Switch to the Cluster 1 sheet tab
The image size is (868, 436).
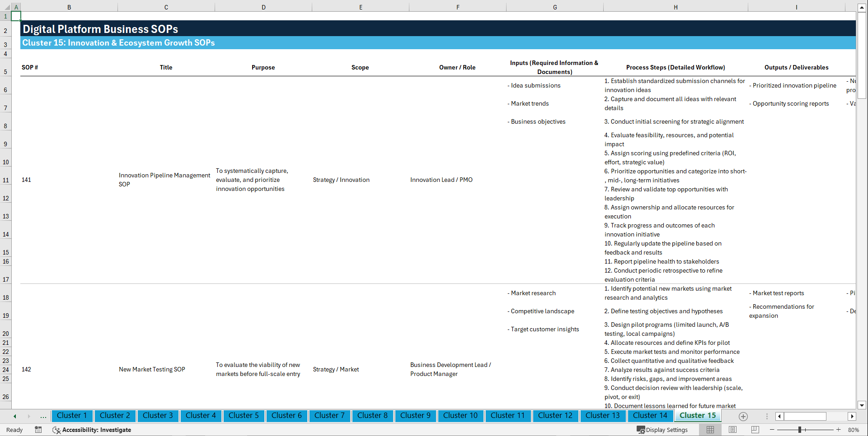pyautogui.click(x=72, y=416)
